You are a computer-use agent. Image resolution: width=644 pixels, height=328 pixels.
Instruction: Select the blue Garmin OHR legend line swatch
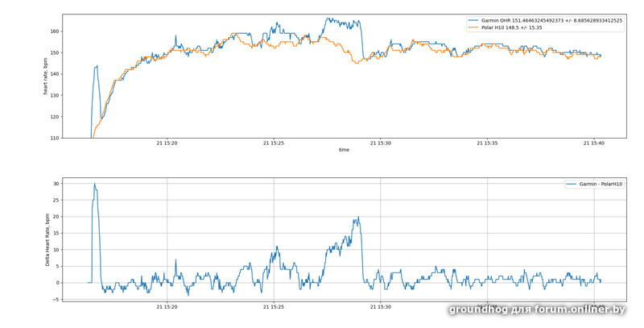pyautogui.click(x=473, y=20)
